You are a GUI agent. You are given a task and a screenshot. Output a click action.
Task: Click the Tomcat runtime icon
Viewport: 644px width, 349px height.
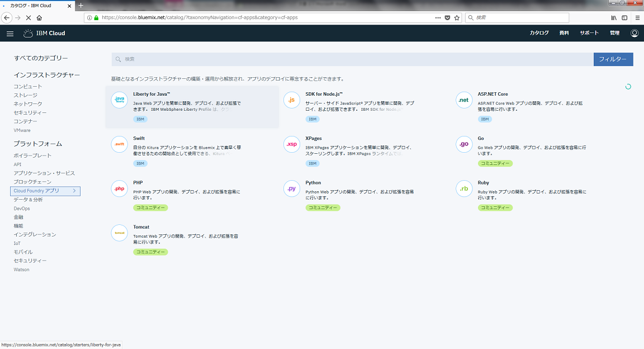click(120, 233)
